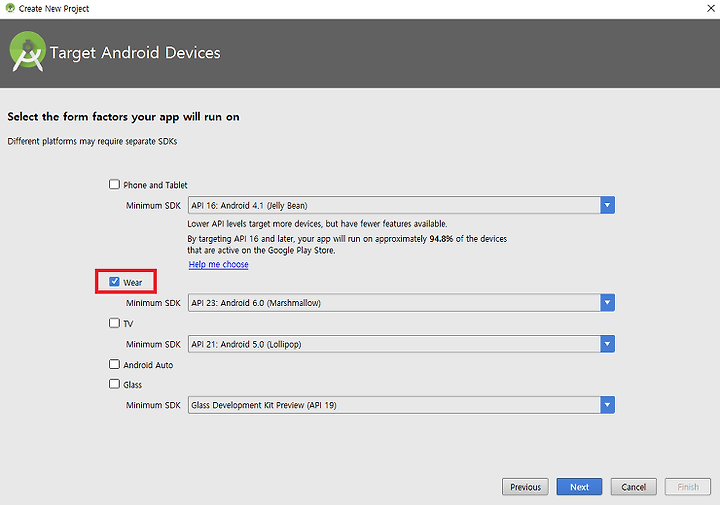Open Phone and Tablet Minimum SDK dropdown arrow
Screen dimensions: 720x505
point(607,205)
